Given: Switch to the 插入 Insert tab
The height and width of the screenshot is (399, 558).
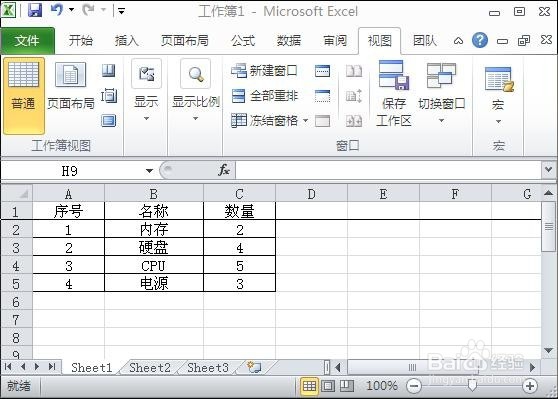Looking at the screenshot, I should coord(126,41).
